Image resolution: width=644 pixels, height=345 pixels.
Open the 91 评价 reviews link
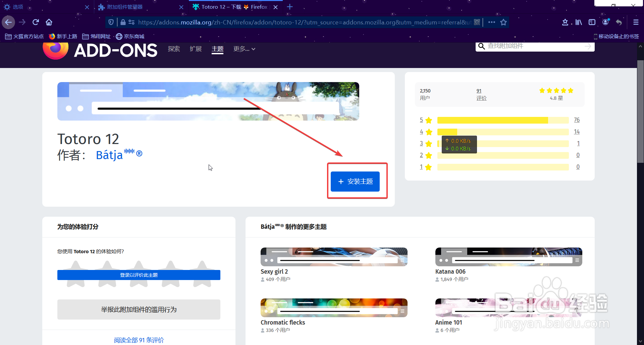[481, 94]
